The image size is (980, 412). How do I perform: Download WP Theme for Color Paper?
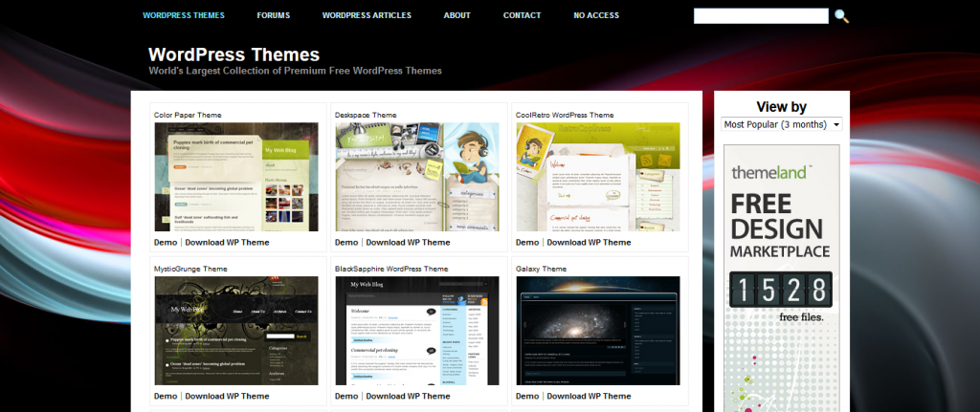[x=228, y=242]
